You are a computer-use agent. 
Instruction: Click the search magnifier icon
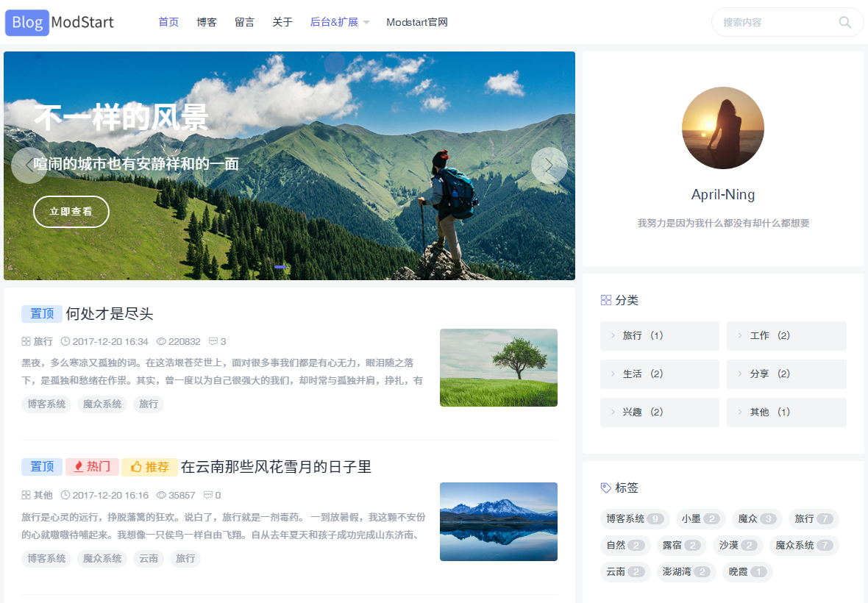[x=844, y=22]
